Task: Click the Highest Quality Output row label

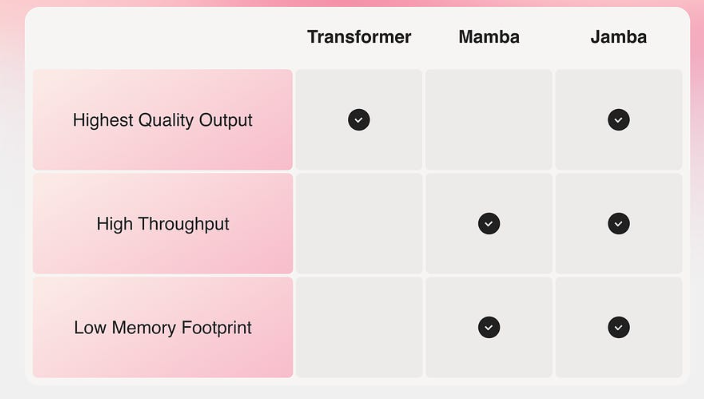Action: pyautogui.click(x=163, y=120)
